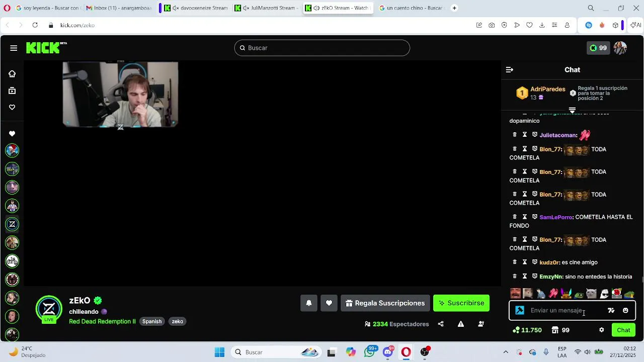Collapse the chat panel with arrow icon
This screenshot has width=644, height=362.
pyautogui.click(x=510, y=70)
